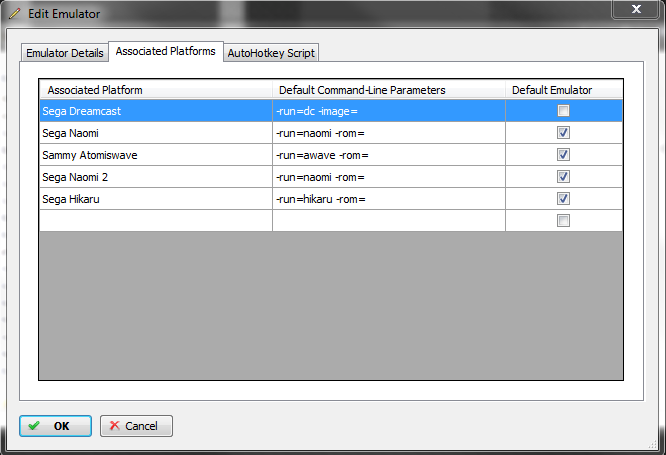Click the Default Emulator column header
Viewport: 666px width, 455px height.
(564, 90)
